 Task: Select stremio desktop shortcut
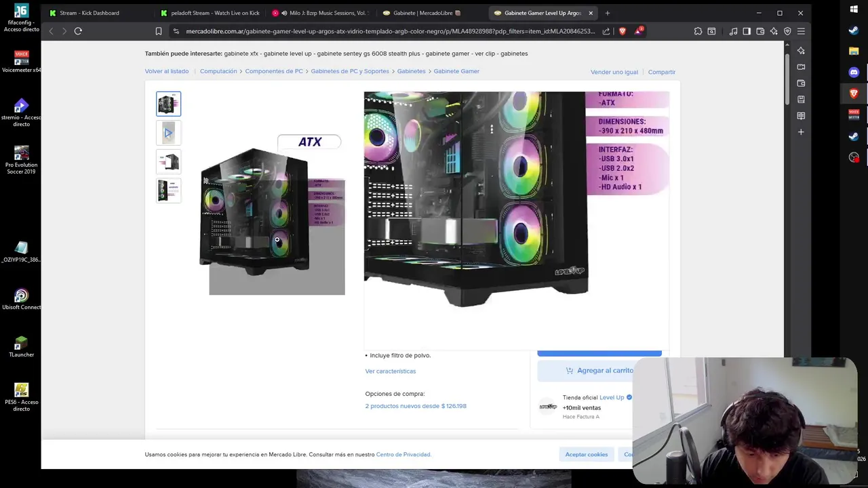point(22,113)
